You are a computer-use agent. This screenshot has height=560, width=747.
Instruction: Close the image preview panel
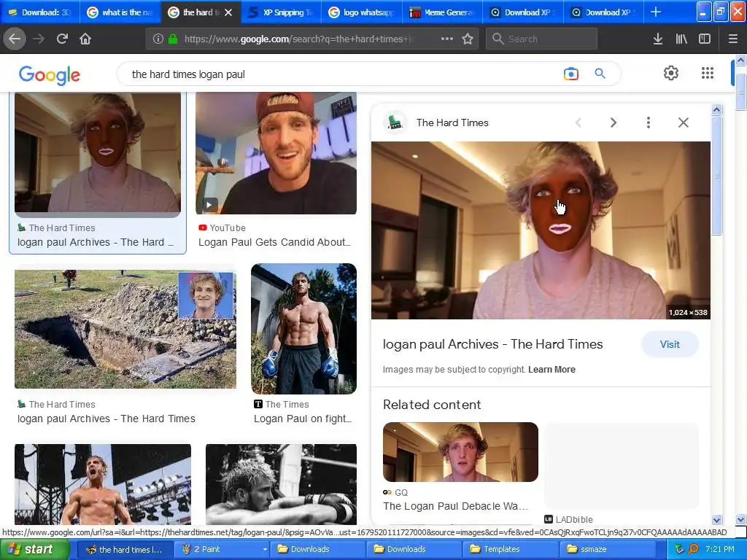pos(683,122)
